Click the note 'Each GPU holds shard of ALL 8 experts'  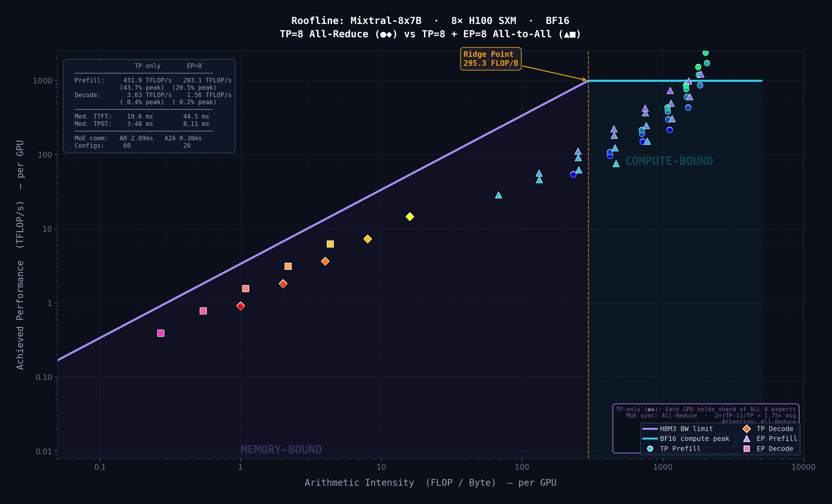[x=730, y=409]
